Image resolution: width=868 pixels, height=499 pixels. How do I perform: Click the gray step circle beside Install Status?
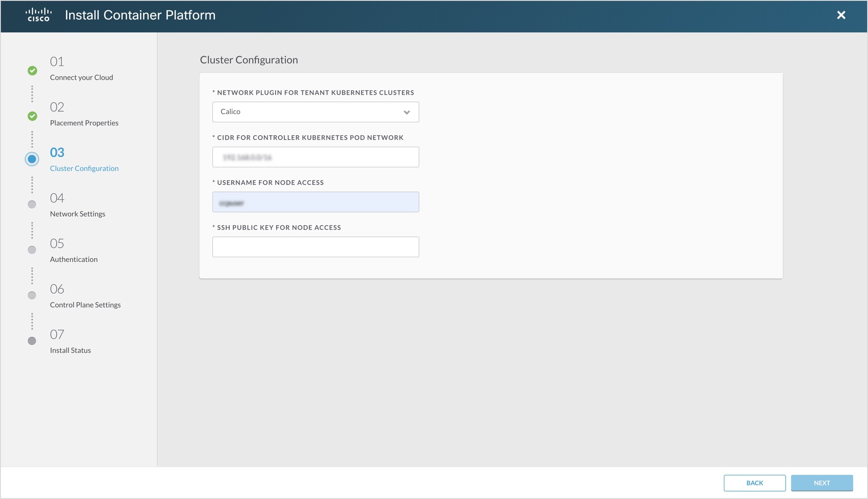tap(32, 341)
